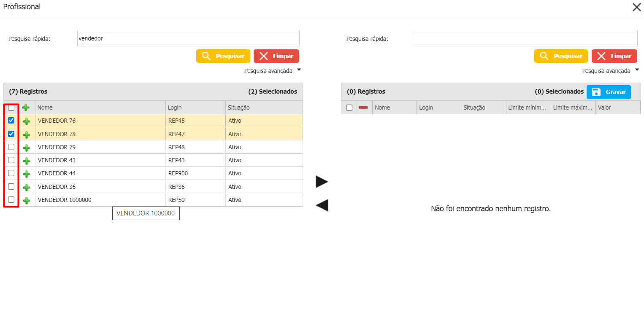
Task: Click right table Nome column header
Action: pos(395,107)
